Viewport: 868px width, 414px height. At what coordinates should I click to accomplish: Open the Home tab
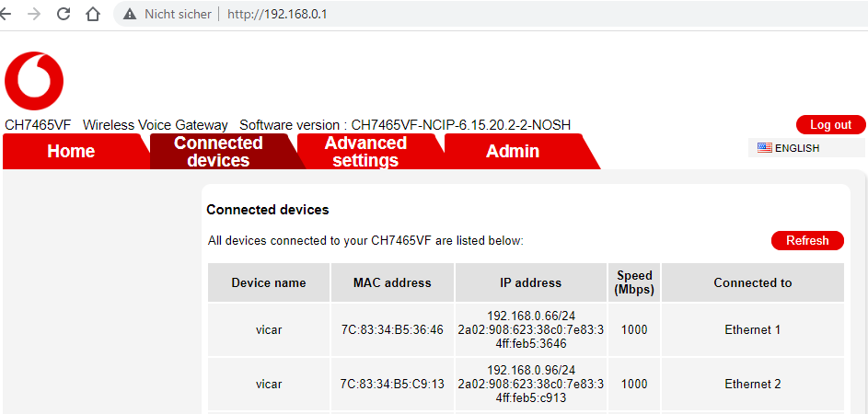click(x=71, y=152)
